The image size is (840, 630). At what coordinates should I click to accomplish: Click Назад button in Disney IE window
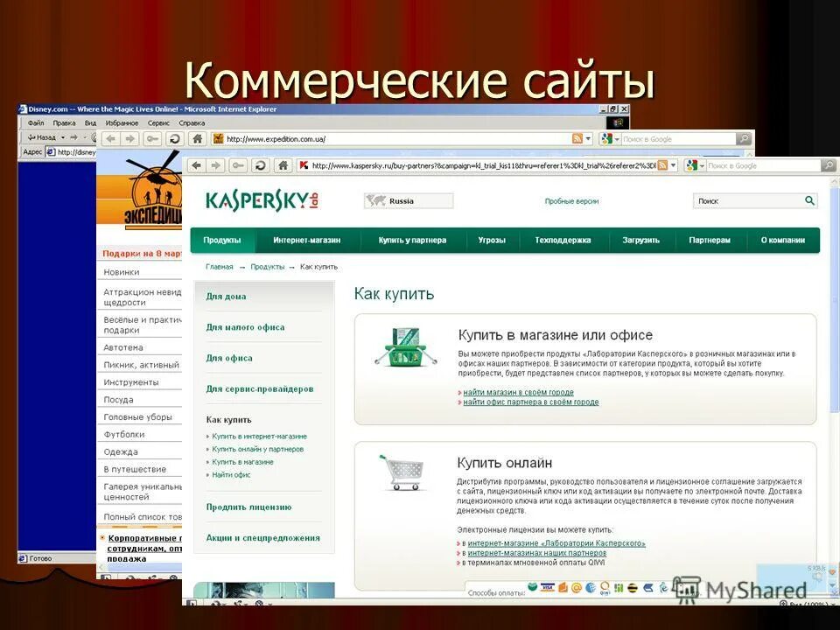tap(42, 137)
